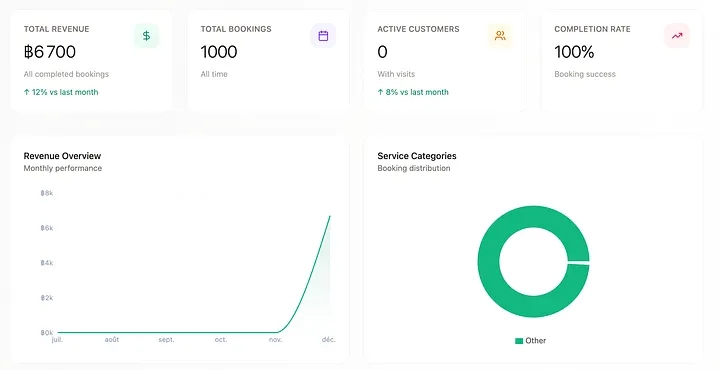Click the dollar sign revenue icon
720x370 pixels.
(x=146, y=36)
